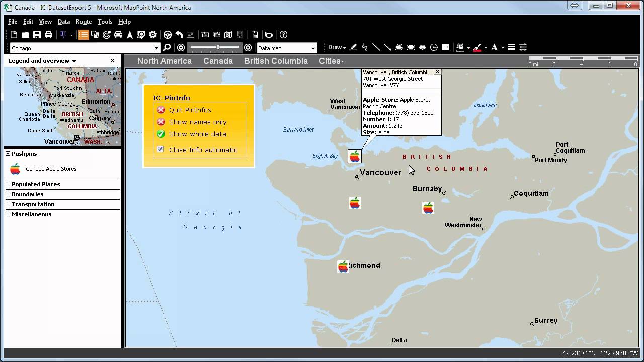644x362 pixels.
Task: Collapse the Pushpins legend section
Action: pyautogui.click(x=8, y=154)
